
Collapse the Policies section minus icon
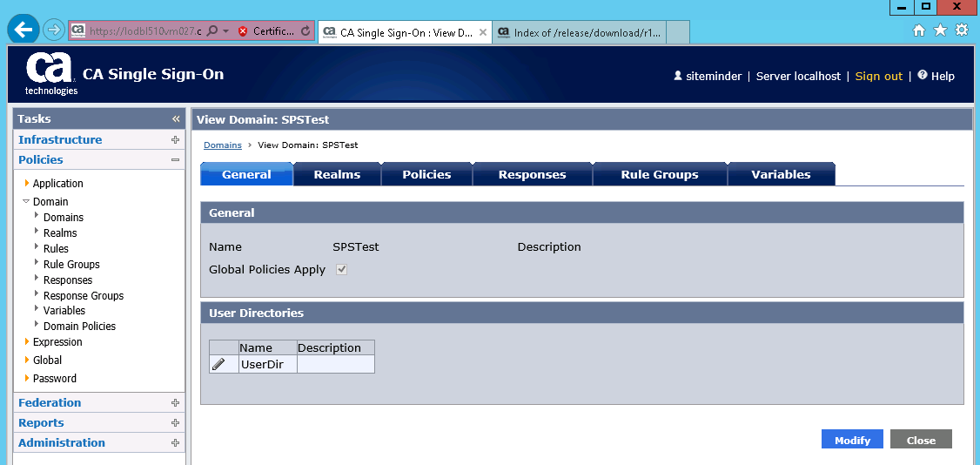[176, 160]
